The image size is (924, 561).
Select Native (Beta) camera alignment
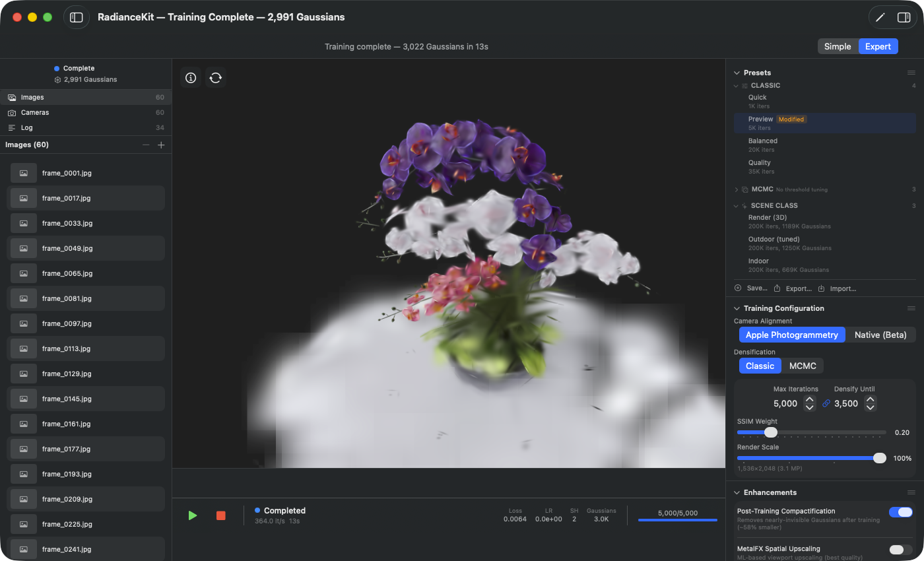(x=880, y=335)
